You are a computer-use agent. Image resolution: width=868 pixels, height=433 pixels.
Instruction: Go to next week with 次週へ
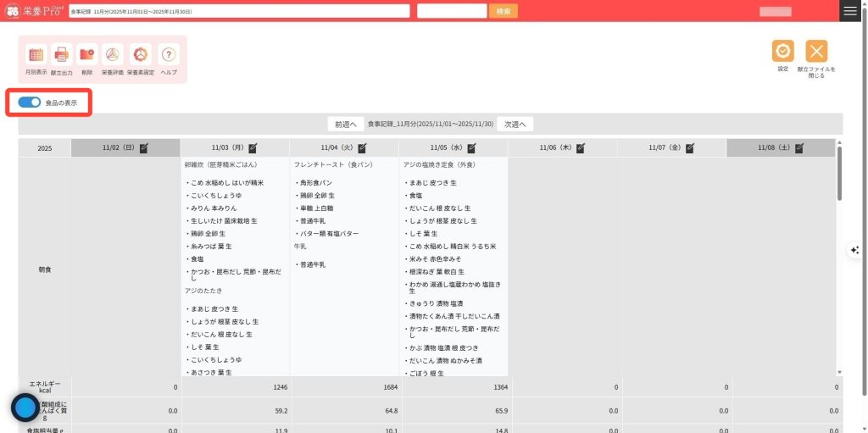click(x=515, y=124)
